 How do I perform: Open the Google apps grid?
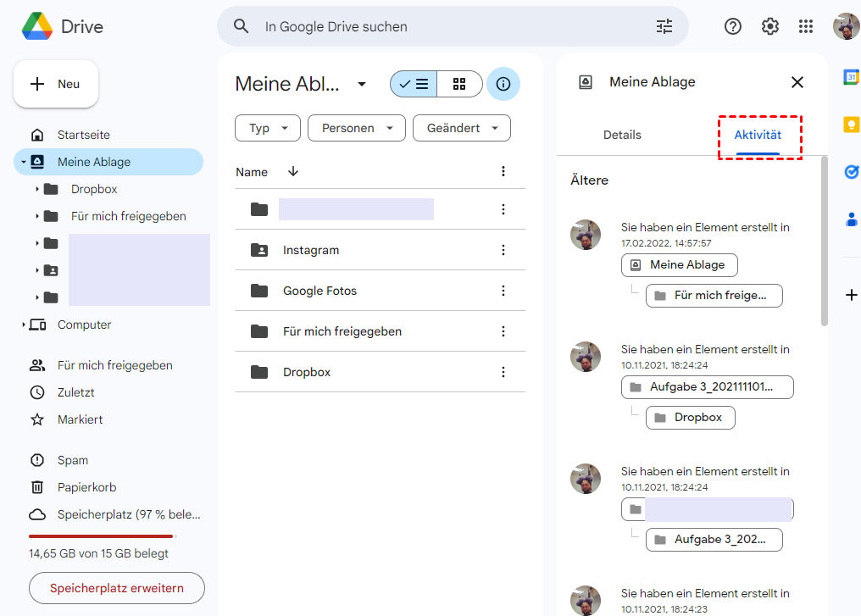coord(806,26)
